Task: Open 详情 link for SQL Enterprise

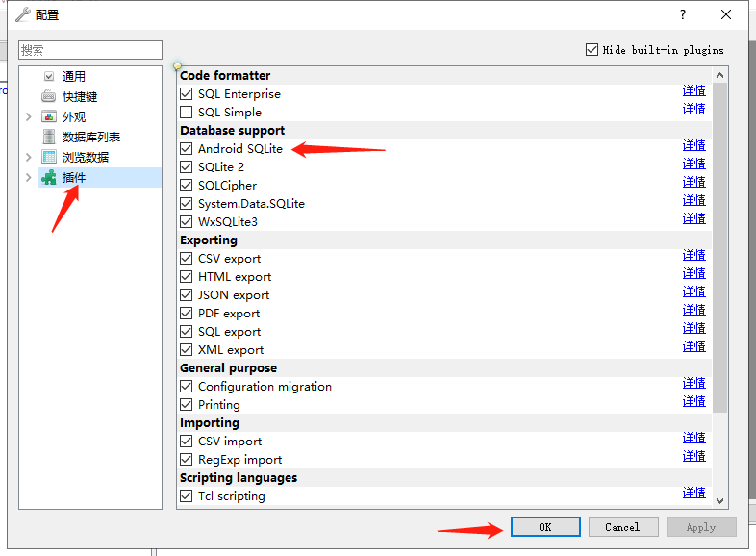Action: [x=694, y=90]
